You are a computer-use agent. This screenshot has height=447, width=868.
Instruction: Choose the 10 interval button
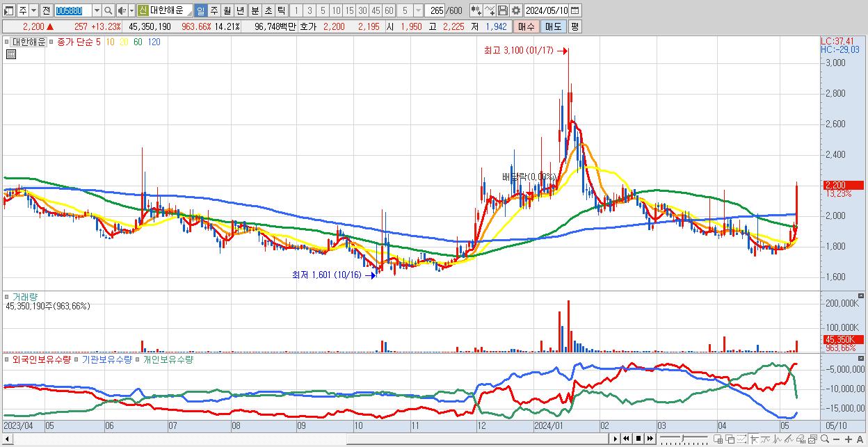point(336,10)
